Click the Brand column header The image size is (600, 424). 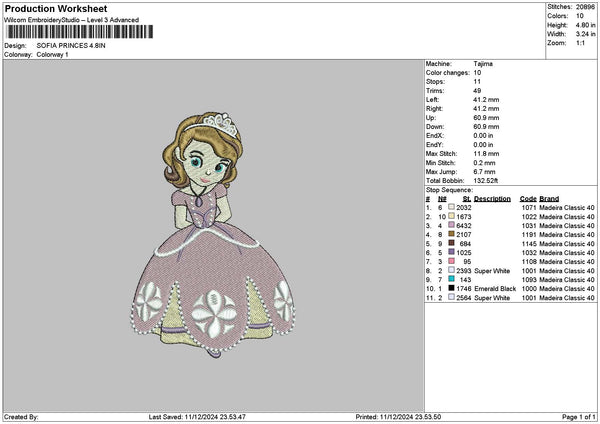pos(549,198)
